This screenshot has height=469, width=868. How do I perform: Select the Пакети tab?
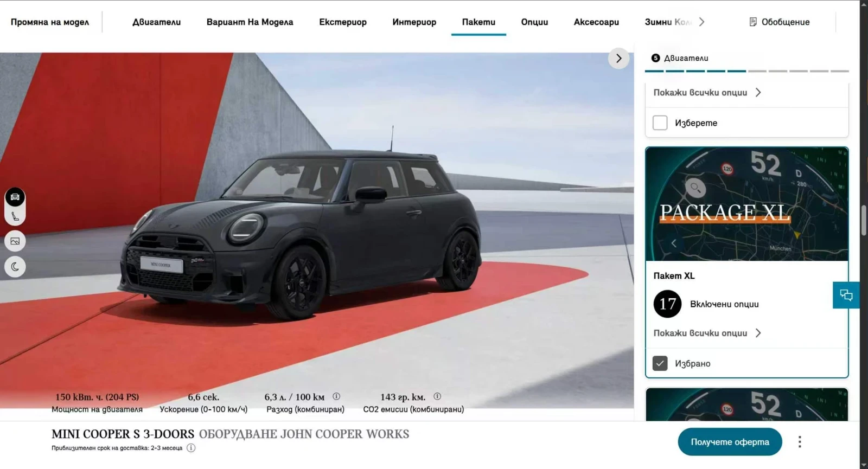tap(478, 22)
